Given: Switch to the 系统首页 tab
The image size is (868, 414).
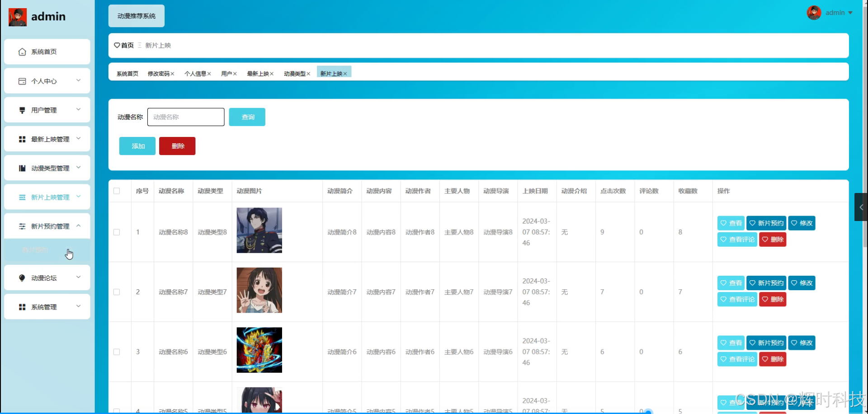Looking at the screenshot, I should point(127,74).
